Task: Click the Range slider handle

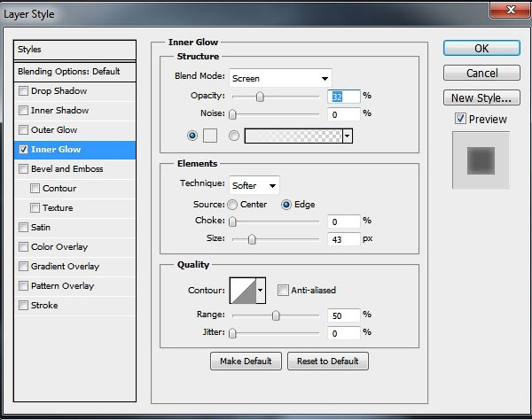Action: coord(276,315)
